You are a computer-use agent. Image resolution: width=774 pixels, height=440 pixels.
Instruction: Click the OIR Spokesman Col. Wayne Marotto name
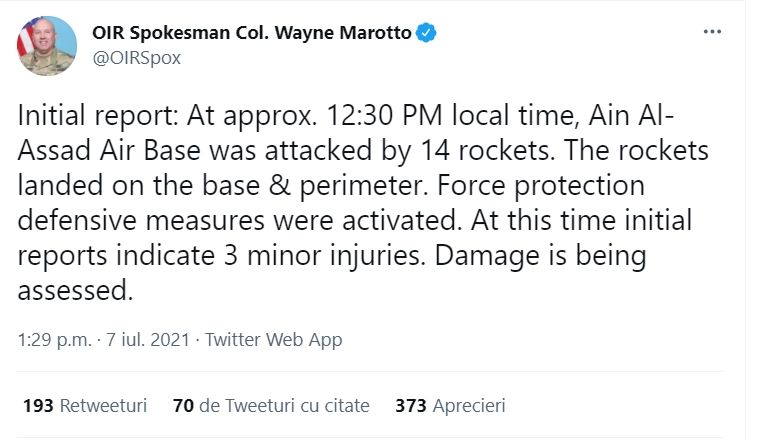251,33
